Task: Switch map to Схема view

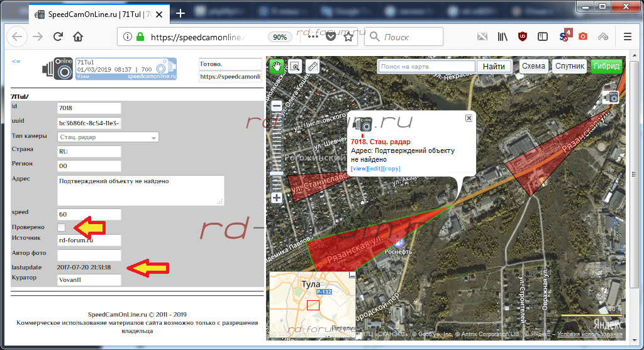Action: (x=533, y=66)
